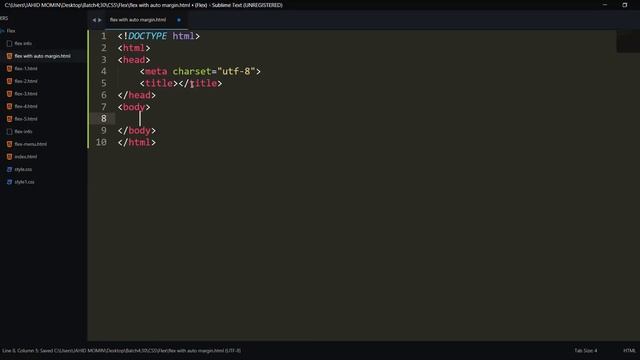Close the tab via its unsaved dot
The image size is (640, 360).
pos(179,20)
